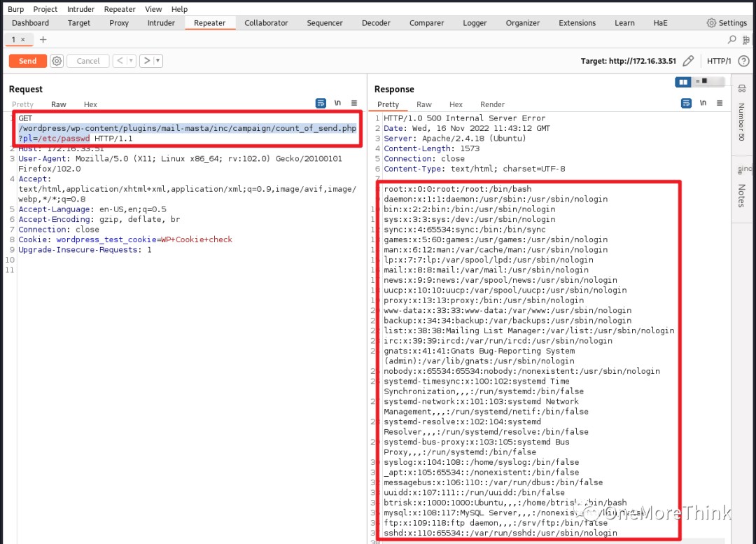756x544 pixels.
Task: Open the View menu
Action: tap(153, 9)
